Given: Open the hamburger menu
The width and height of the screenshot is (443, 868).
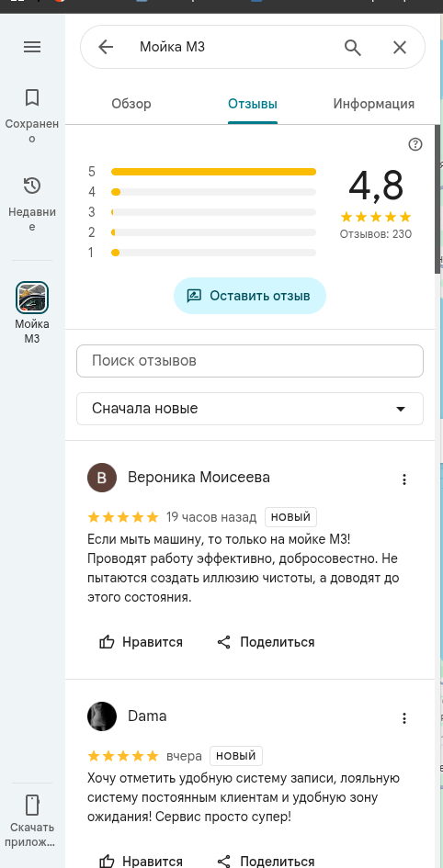Looking at the screenshot, I should (x=32, y=47).
